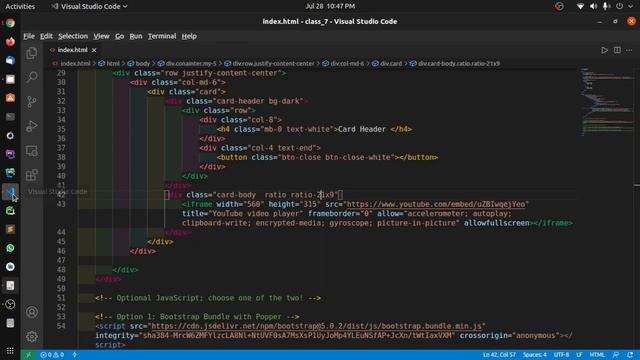Open the File menu
The height and width of the screenshot is (360, 640).
(x=29, y=36)
